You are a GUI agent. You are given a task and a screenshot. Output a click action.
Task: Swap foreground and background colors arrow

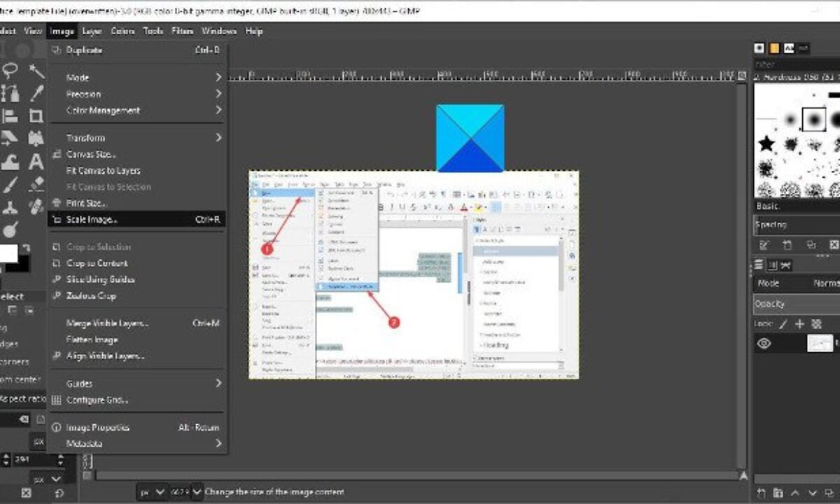(x=27, y=248)
